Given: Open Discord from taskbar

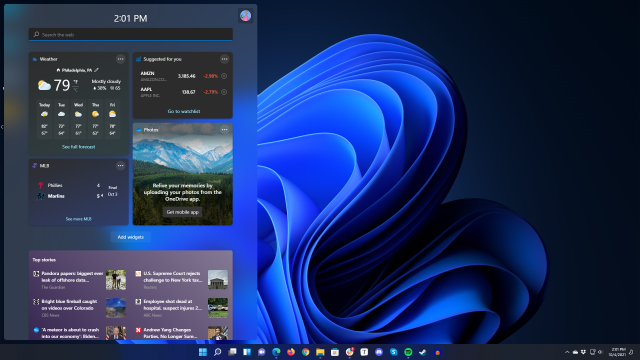Looking at the screenshot, I should (379, 352).
